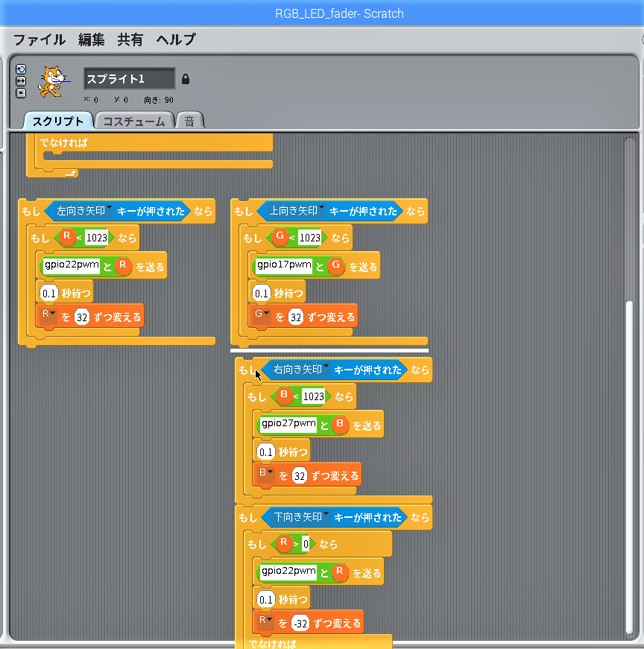The height and width of the screenshot is (649, 644).
Task: Click the 0.1 wait value under gpio17pwm
Action: click(x=262, y=294)
